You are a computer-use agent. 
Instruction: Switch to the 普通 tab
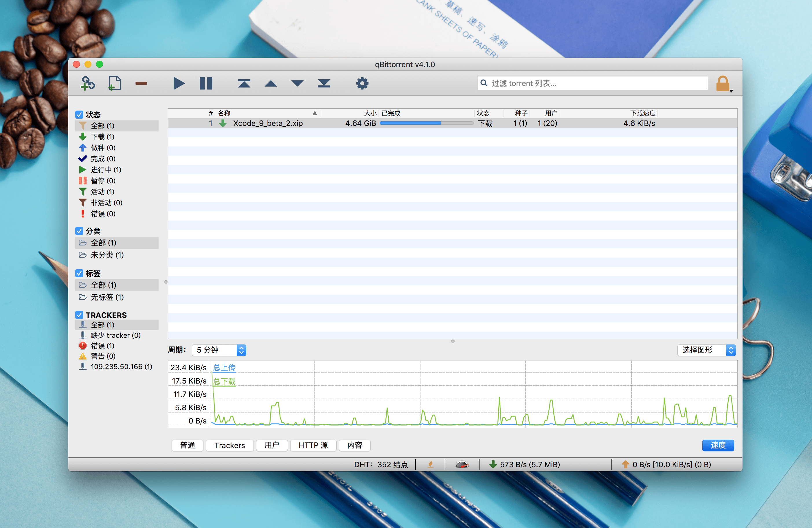tap(187, 445)
